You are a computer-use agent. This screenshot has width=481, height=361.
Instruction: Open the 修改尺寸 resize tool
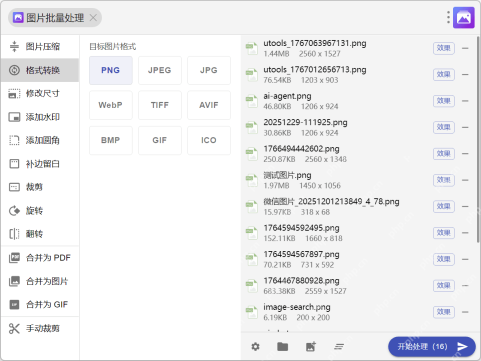40,93
